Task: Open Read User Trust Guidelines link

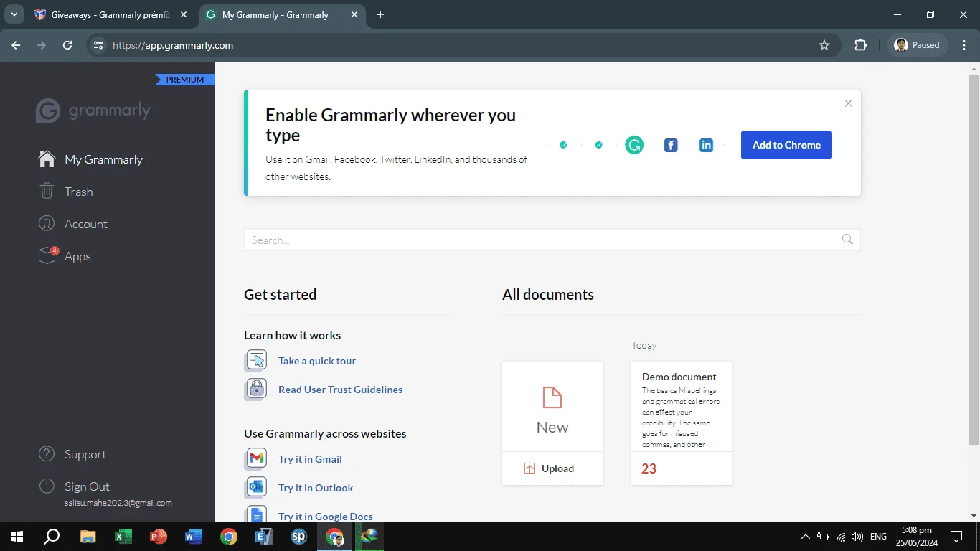Action: coord(341,390)
